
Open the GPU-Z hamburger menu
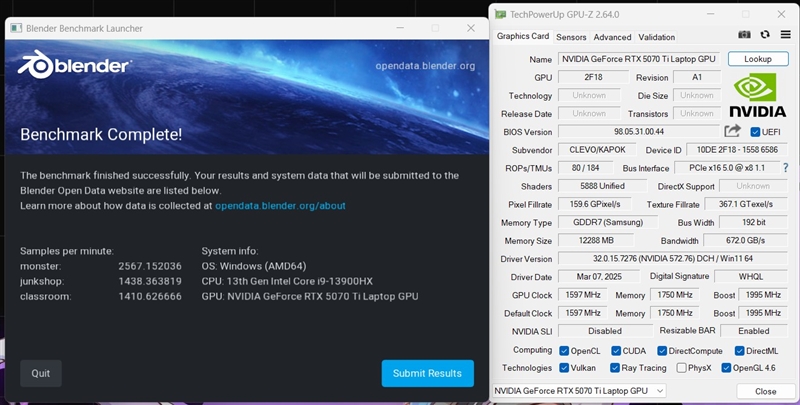[785, 35]
